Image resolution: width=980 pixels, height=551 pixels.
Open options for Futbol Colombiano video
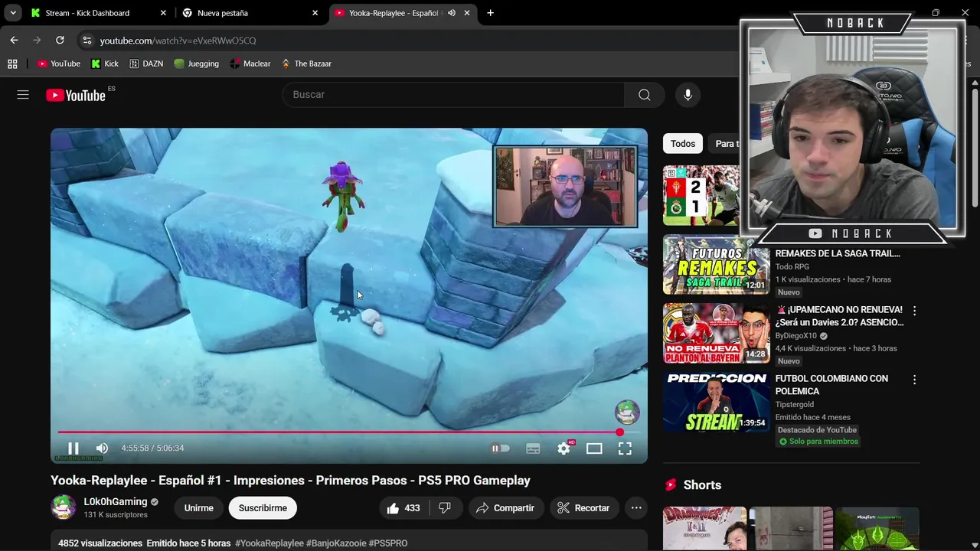point(914,380)
